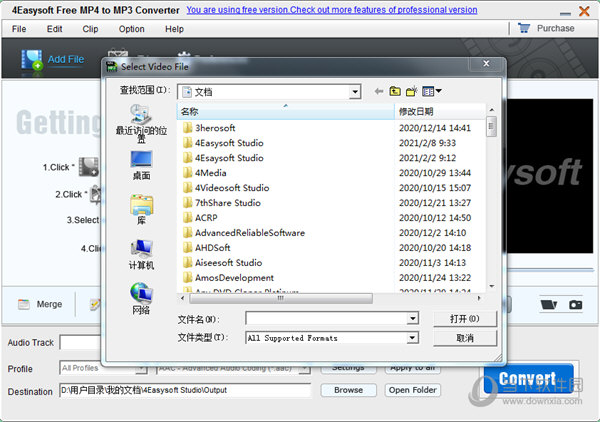The height and width of the screenshot is (422, 600).
Task: Click the film icon beside 1.Click step
Action: (89, 167)
